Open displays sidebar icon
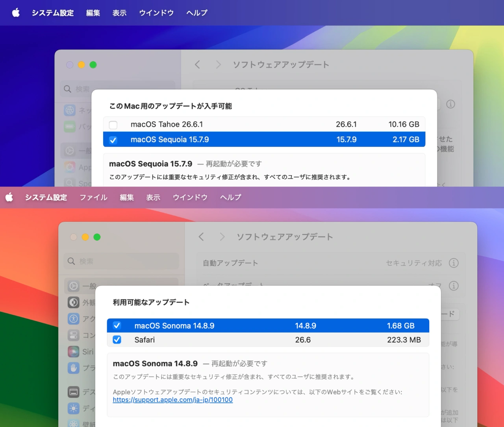Image resolution: width=504 pixels, height=427 pixels. pyautogui.click(x=74, y=409)
